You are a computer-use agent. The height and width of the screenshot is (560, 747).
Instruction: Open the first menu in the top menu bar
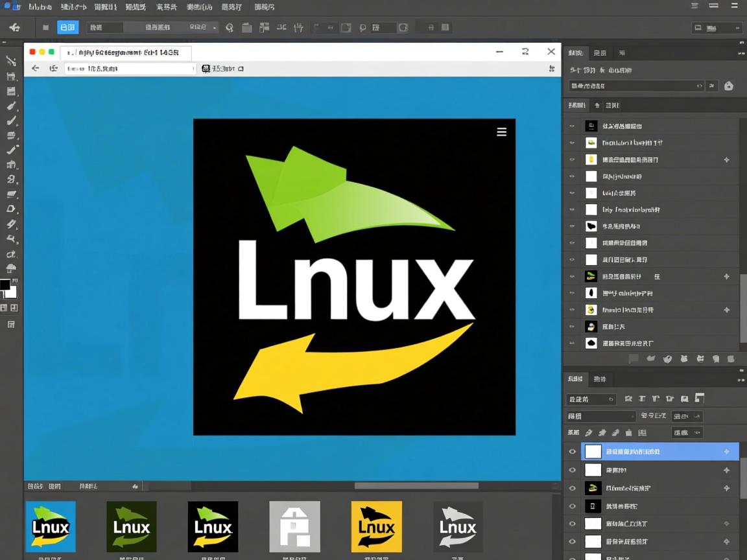coord(41,6)
